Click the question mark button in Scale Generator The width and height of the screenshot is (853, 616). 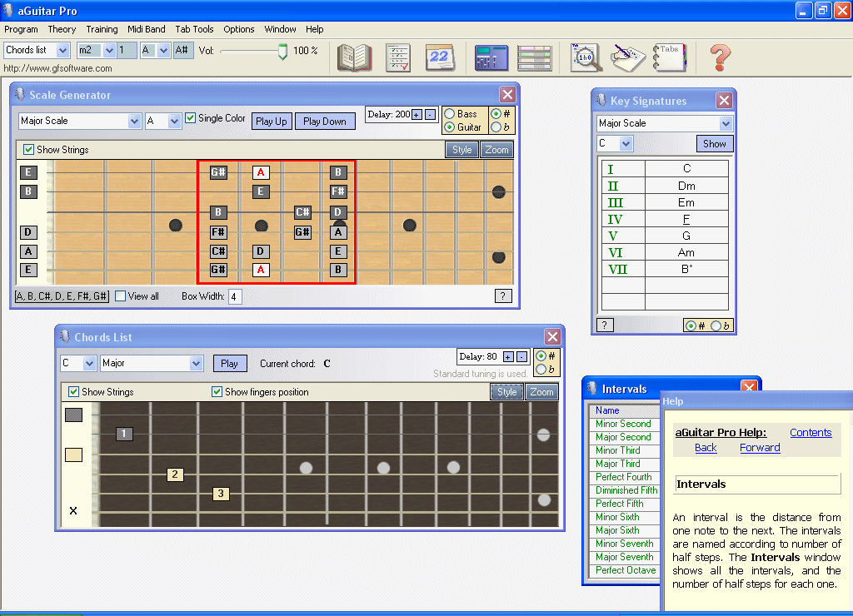[503, 296]
